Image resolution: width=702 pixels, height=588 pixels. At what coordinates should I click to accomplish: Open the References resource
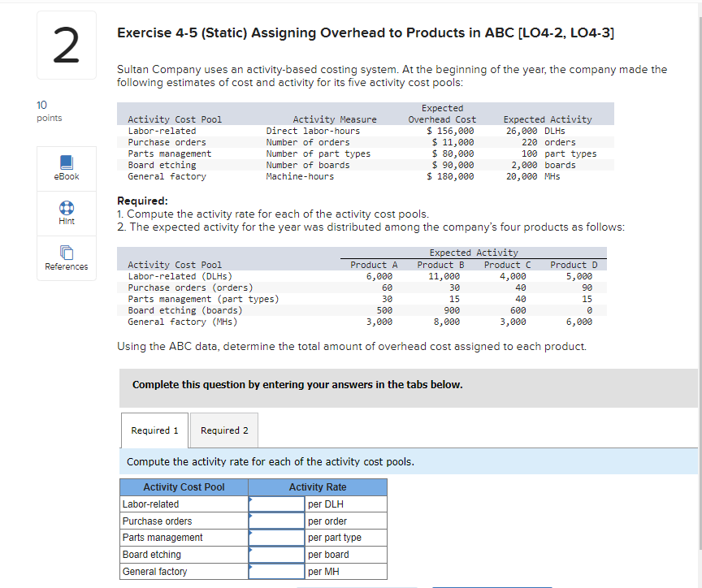(x=66, y=258)
